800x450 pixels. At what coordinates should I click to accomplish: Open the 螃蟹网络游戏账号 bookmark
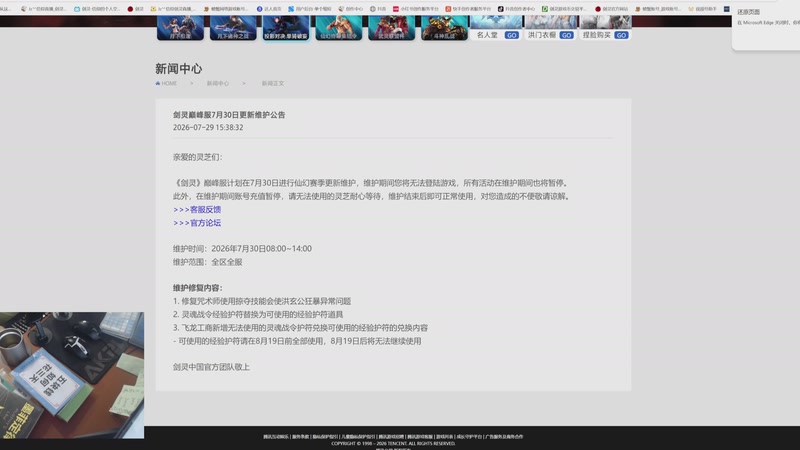[x=226, y=9]
